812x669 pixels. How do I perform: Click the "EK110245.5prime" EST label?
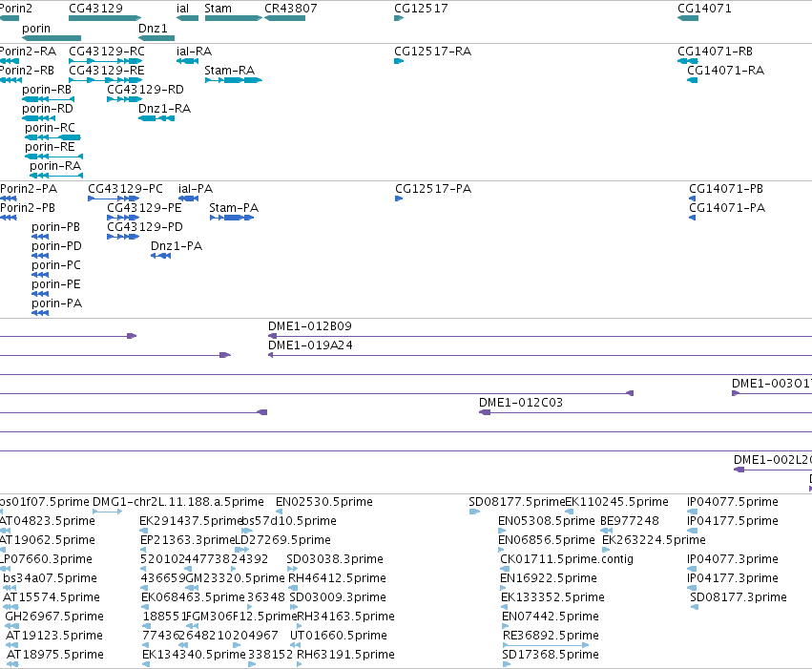[616, 502]
